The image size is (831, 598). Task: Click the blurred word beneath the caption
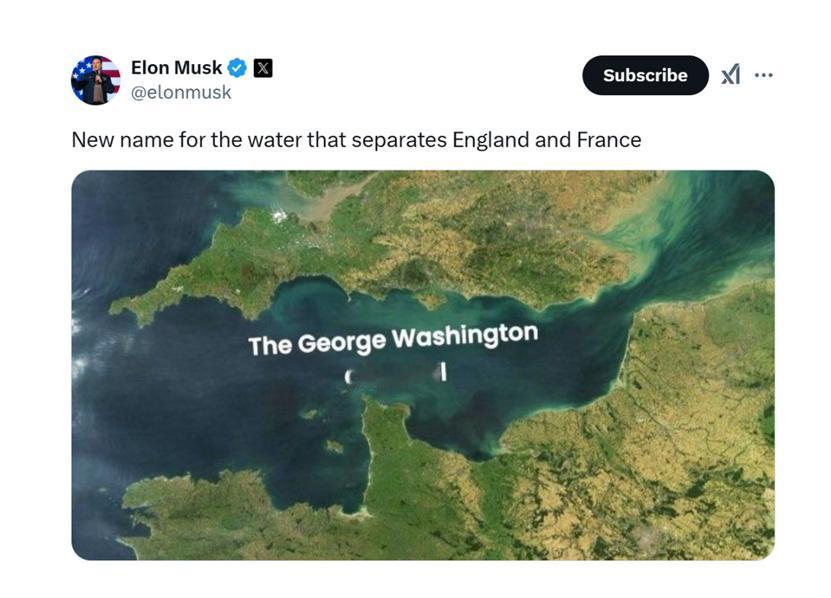[x=395, y=374]
